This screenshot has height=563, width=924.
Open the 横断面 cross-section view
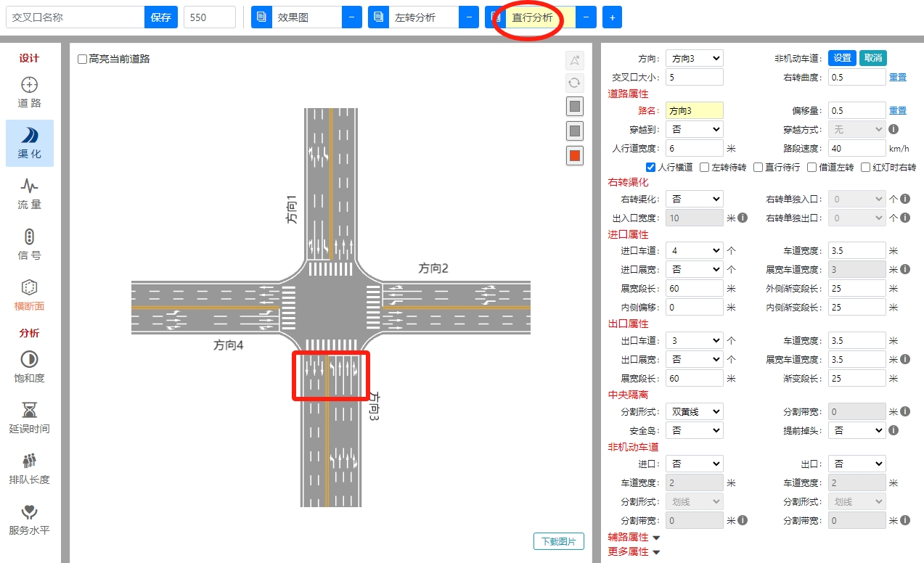30,295
